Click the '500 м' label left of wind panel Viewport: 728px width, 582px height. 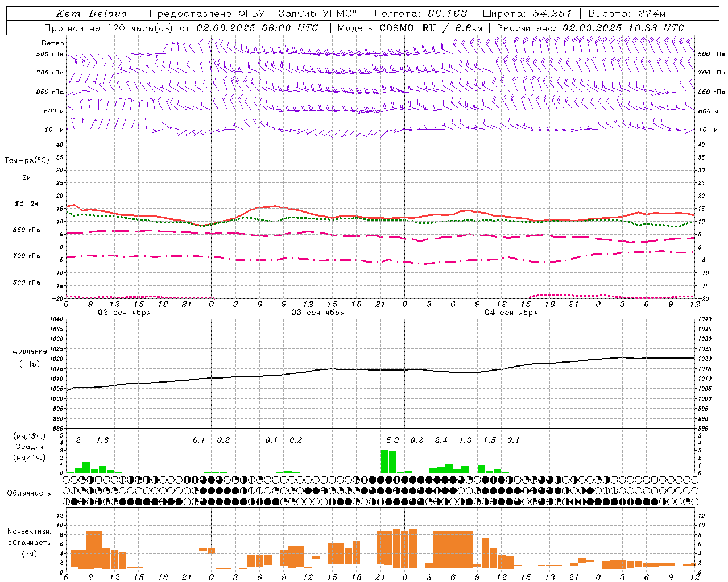(x=54, y=111)
